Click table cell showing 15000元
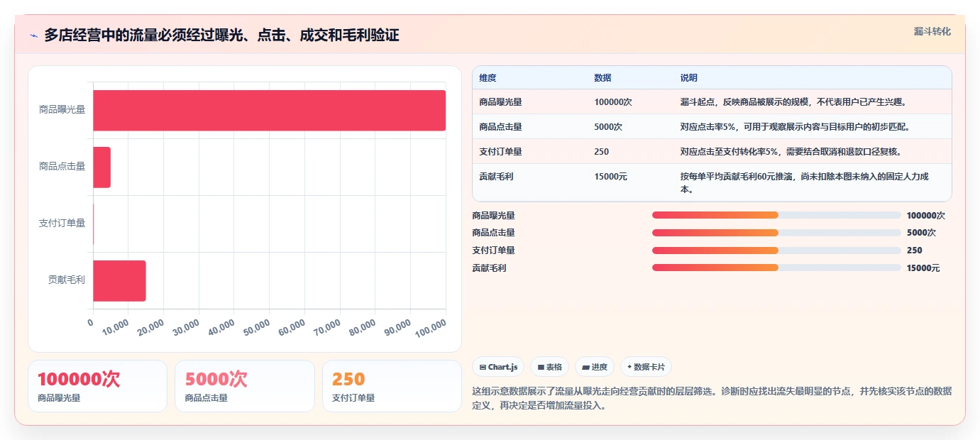 point(610,177)
